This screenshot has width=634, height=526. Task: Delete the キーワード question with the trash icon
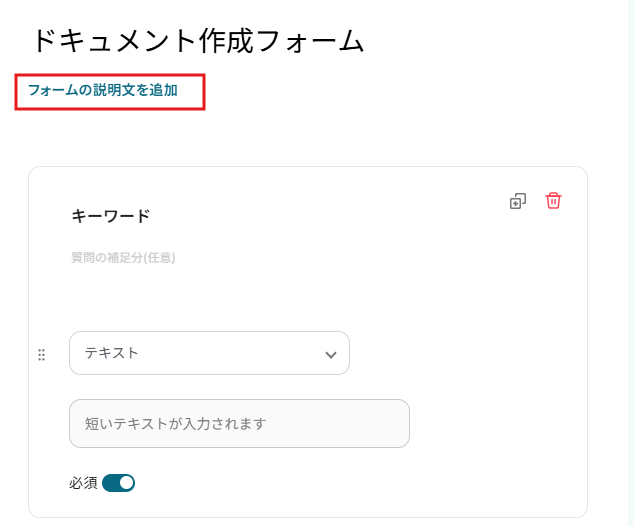(x=553, y=201)
